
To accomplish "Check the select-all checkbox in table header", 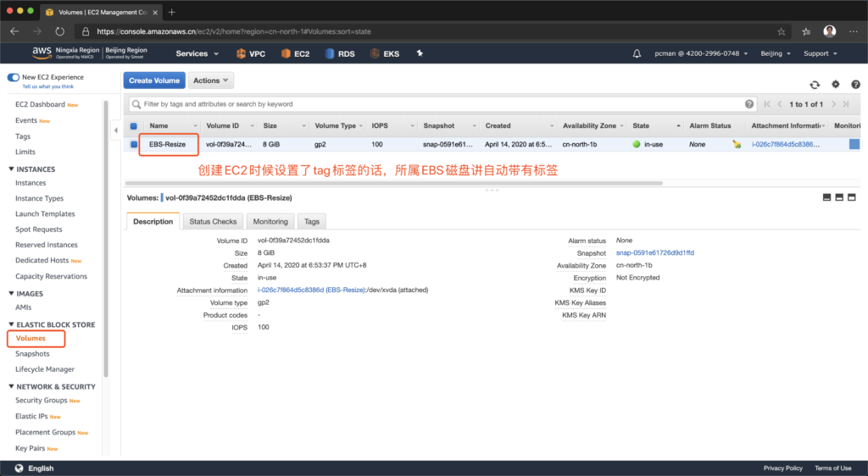I will point(134,126).
